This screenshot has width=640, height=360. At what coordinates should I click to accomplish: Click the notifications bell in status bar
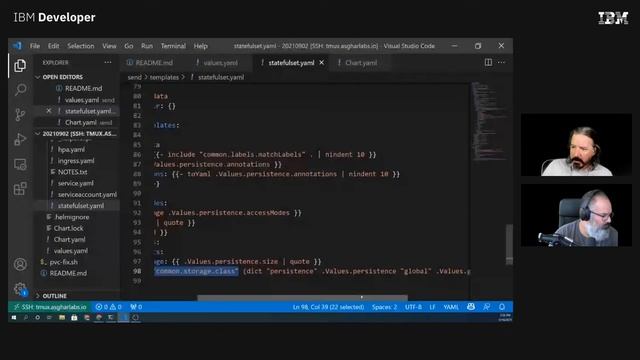(x=502, y=307)
